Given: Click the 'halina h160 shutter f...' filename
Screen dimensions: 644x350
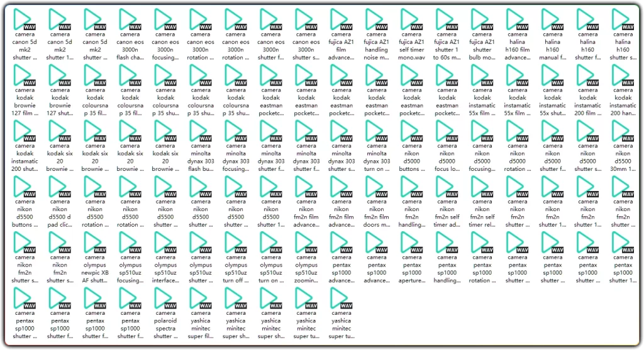Looking at the screenshot, I should 588,46.
